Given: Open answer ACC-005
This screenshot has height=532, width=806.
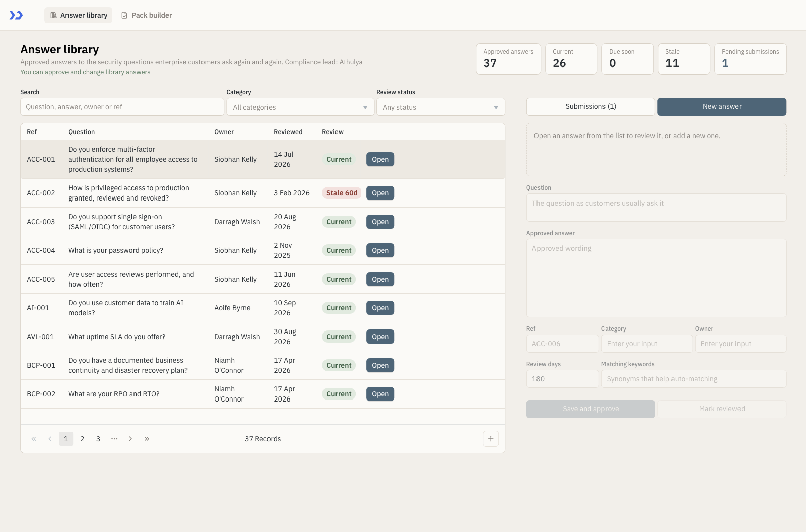Looking at the screenshot, I should [380, 279].
